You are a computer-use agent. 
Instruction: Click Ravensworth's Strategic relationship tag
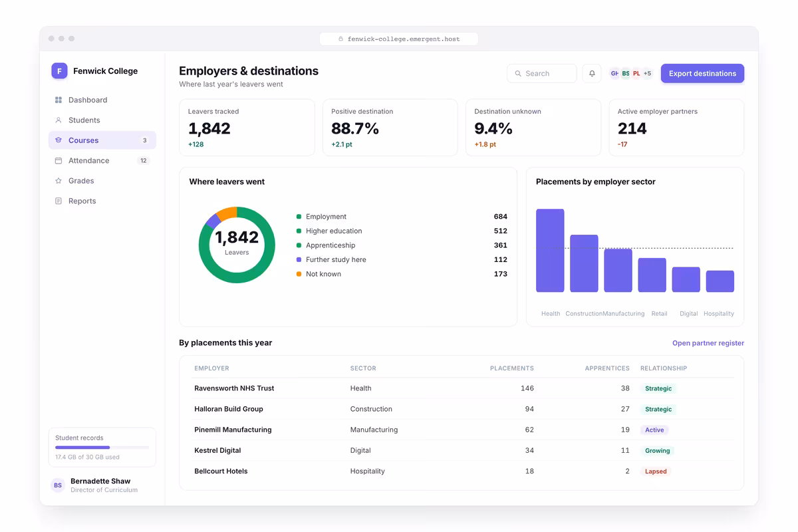(658, 388)
